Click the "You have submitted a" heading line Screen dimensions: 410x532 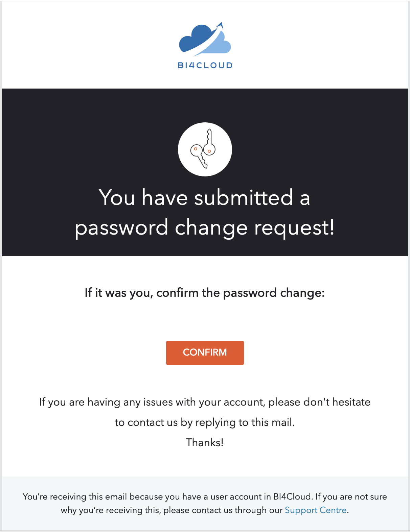pos(204,197)
